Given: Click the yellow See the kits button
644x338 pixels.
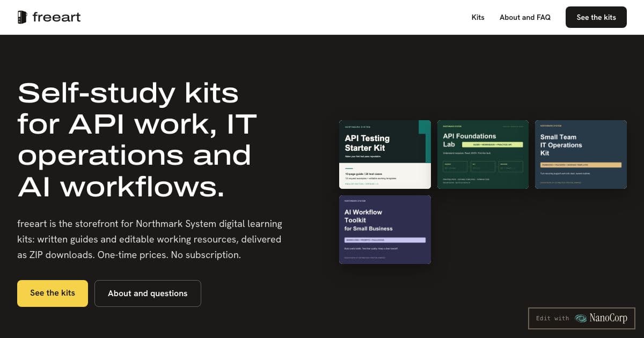Looking at the screenshot, I should click(53, 293).
